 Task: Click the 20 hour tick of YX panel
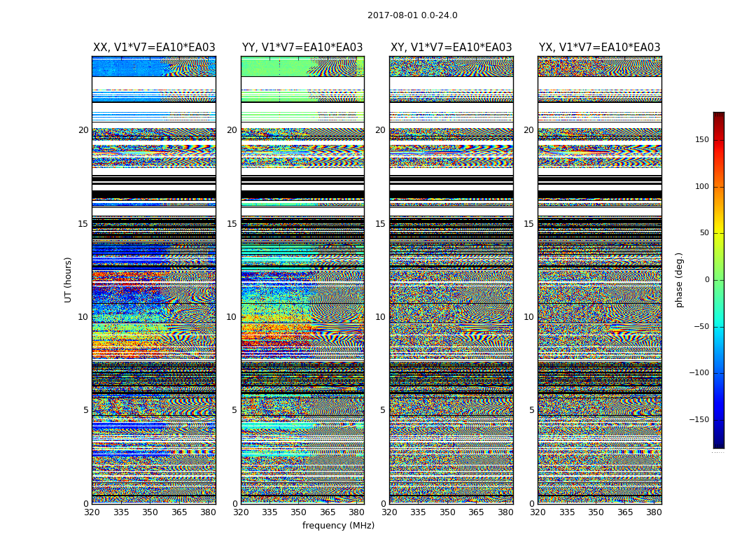[529, 130]
